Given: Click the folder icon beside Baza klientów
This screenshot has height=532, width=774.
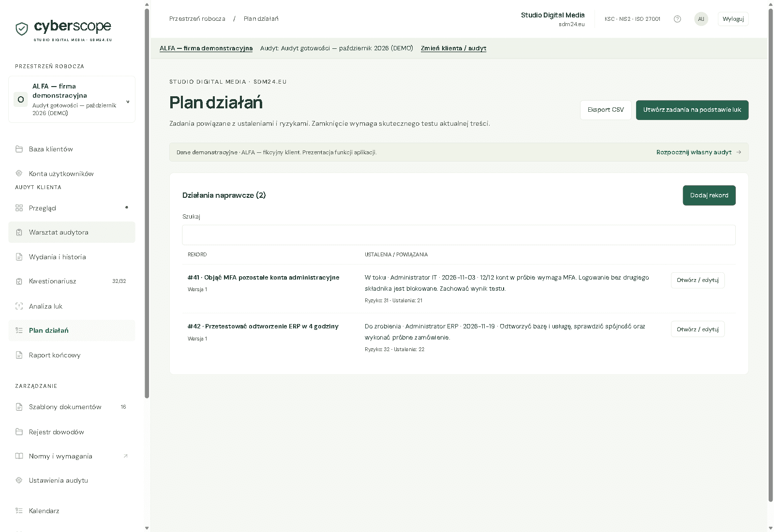Looking at the screenshot, I should pos(19,149).
